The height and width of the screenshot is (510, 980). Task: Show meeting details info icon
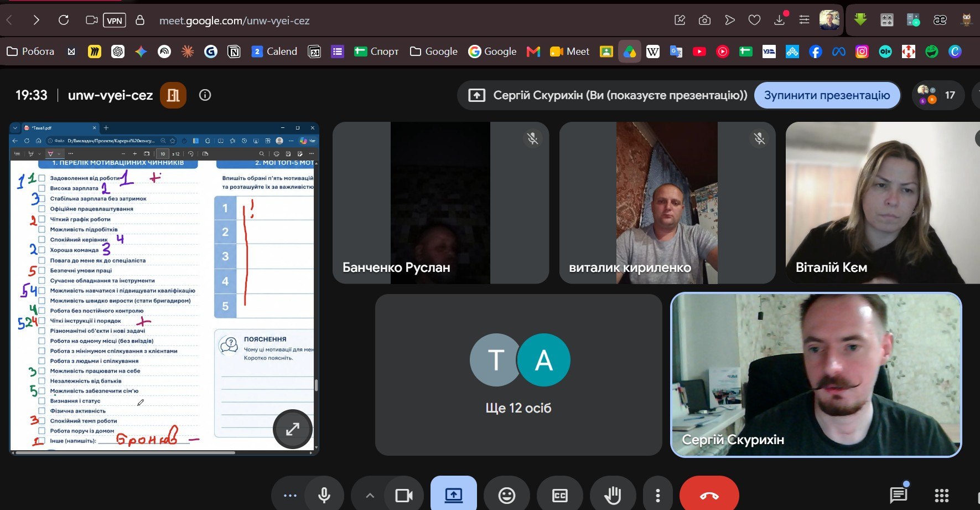pos(205,95)
